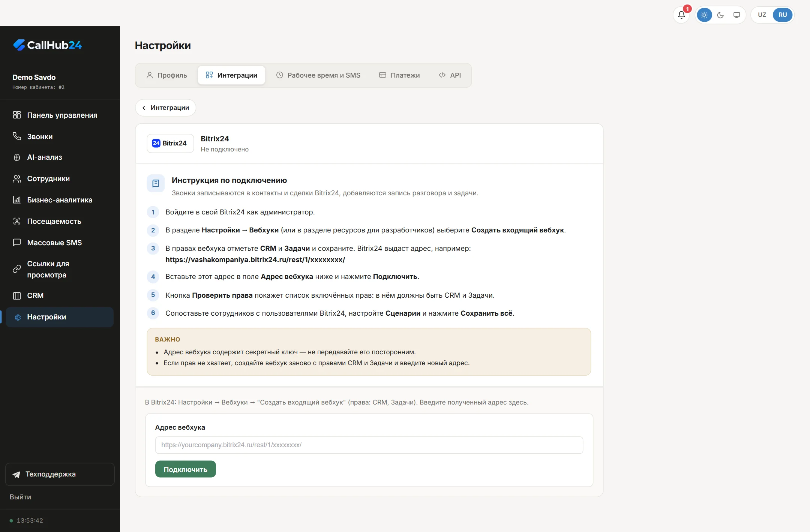The width and height of the screenshot is (810, 532).
Task: Select the Интеграции tab
Action: coord(231,75)
